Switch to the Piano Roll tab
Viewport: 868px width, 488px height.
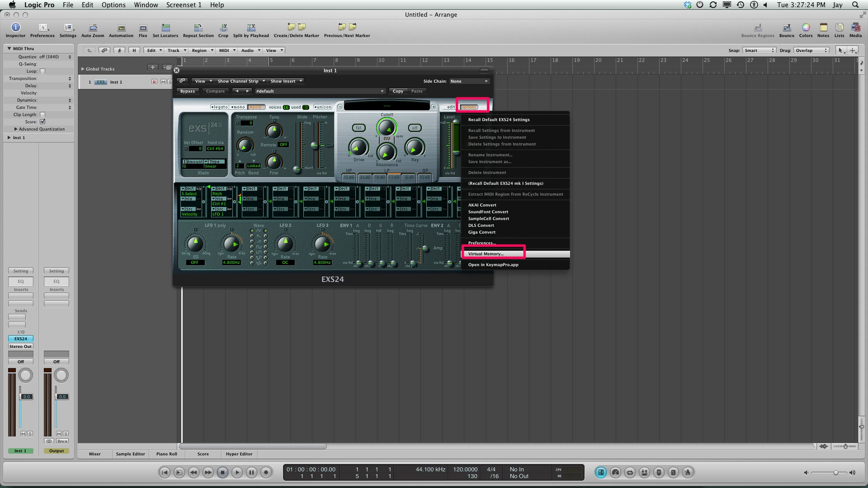[166, 454]
